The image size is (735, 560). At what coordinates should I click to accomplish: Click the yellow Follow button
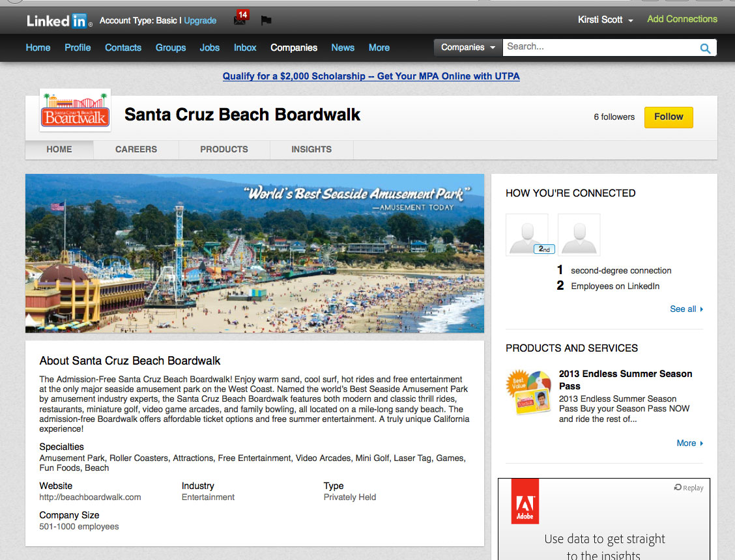point(669,117)
